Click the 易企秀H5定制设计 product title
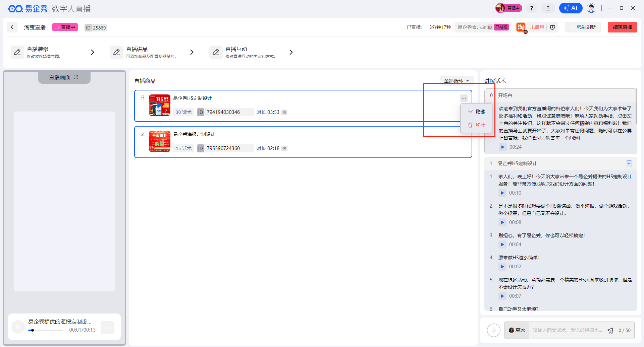The image size is (644, 347). click(x=193, y=98)
